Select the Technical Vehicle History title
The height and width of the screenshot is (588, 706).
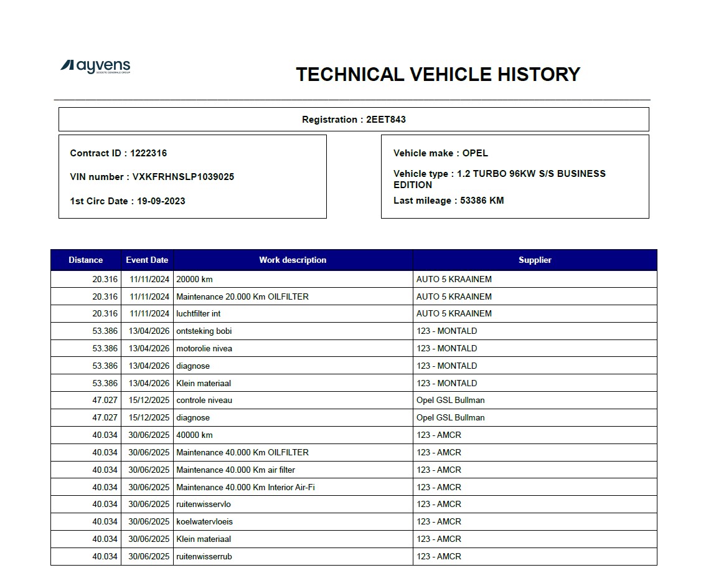pos(438,74)
